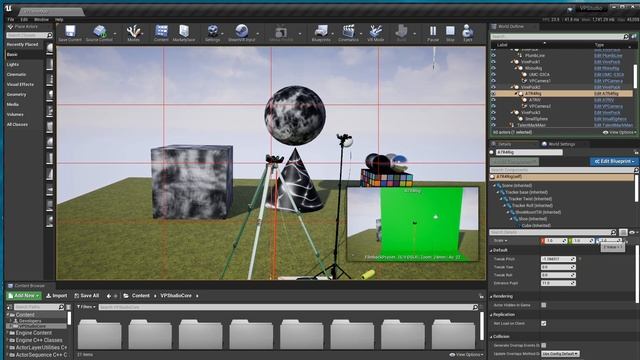Click the Save Current toolbar icon
Viewport: 640px width, 360px height.
click(x=70, y=31)
